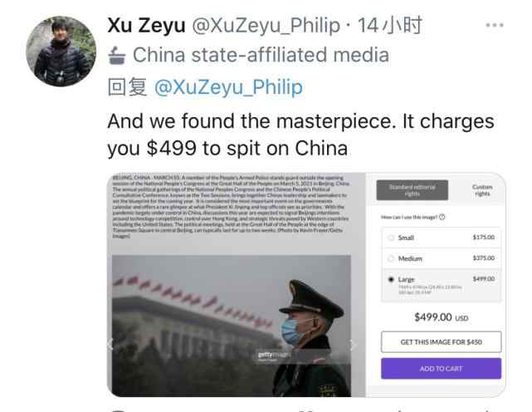The image size is (532, 412).
Task: Open the three-dot more options menu
Action: 495,25
